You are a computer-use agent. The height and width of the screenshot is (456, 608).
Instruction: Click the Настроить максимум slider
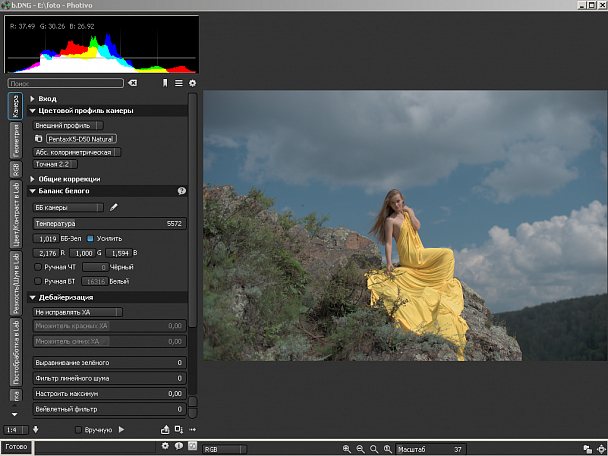[109, 394]
